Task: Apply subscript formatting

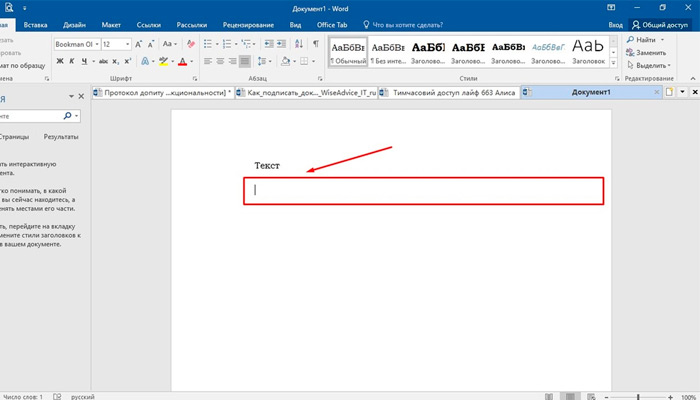Action: pos(116,61)
